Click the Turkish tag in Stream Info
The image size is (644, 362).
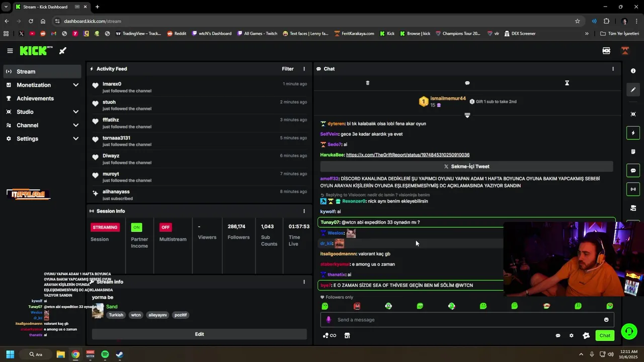coord(116,315)
